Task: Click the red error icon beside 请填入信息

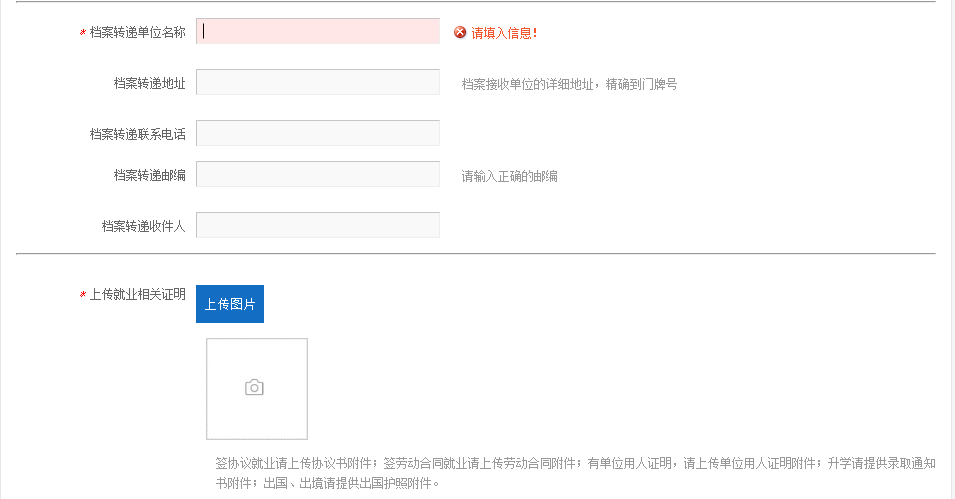Action: click(x=460, y=33)
